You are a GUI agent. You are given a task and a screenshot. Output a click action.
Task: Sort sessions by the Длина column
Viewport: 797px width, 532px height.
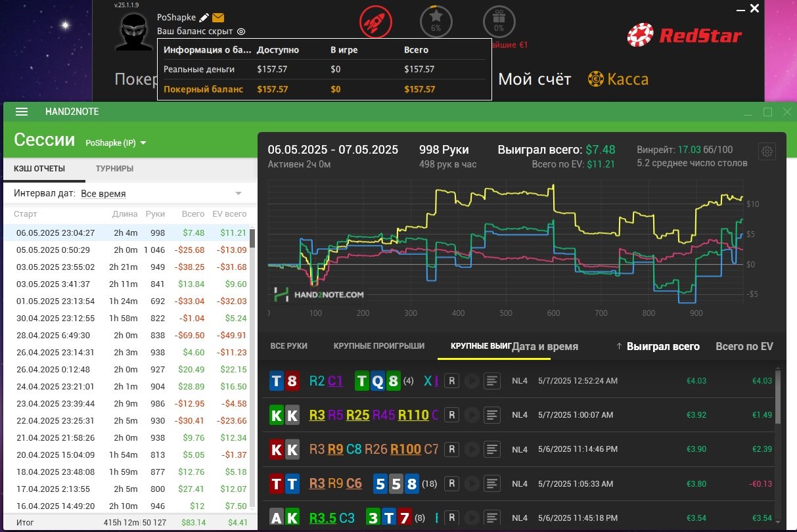(125, 214)
